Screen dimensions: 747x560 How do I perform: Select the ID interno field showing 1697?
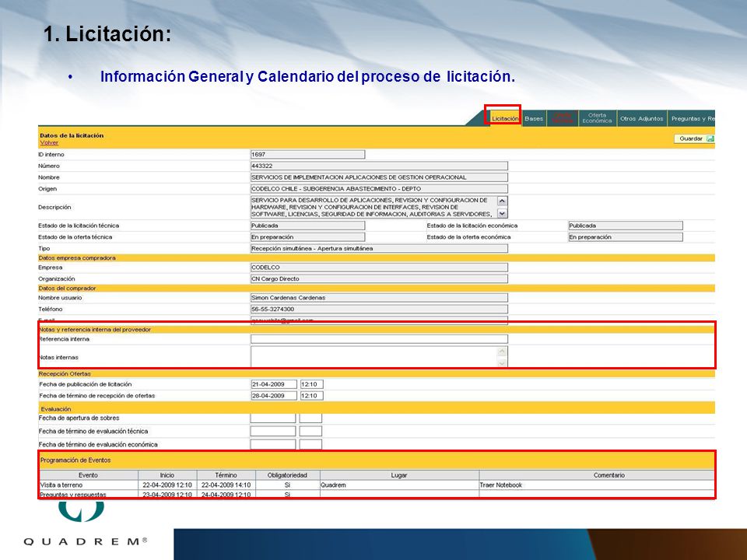(308, 154)
